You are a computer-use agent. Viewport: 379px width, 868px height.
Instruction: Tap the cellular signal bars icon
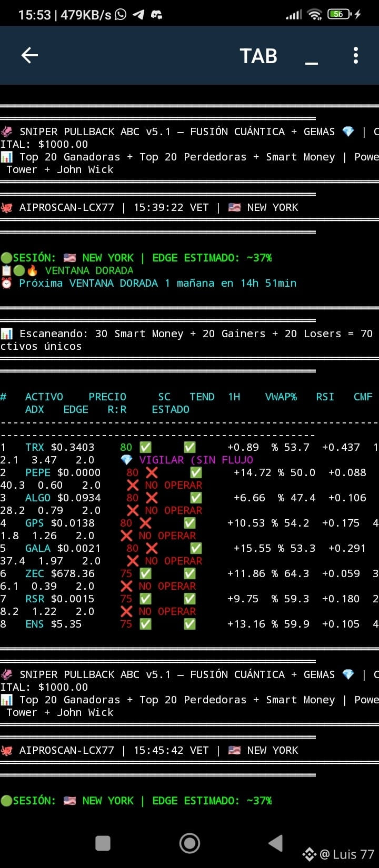click(294, 15)
